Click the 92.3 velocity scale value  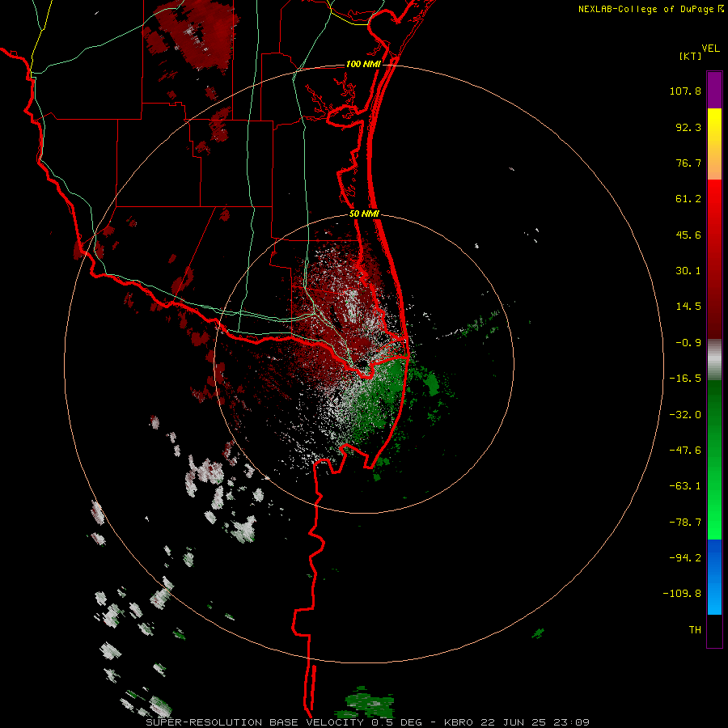[688, 128]
